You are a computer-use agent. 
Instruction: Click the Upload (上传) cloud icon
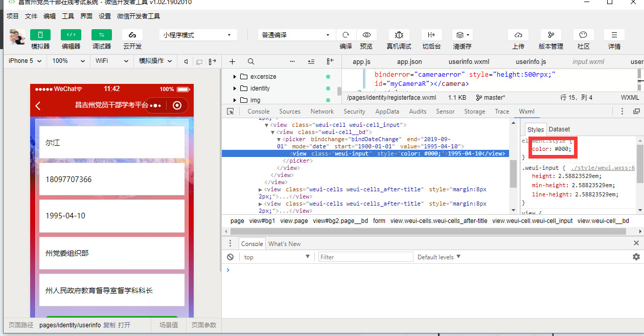(x=518, y=35)
